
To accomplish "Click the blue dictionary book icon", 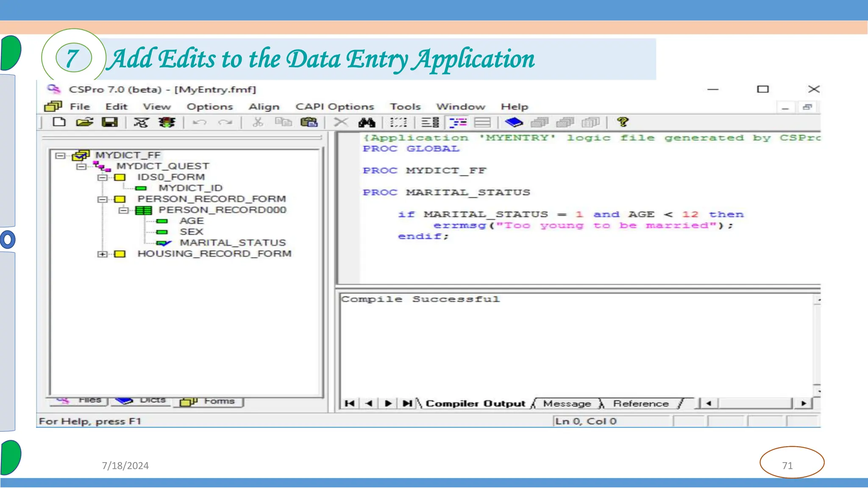I will (514, 122).
